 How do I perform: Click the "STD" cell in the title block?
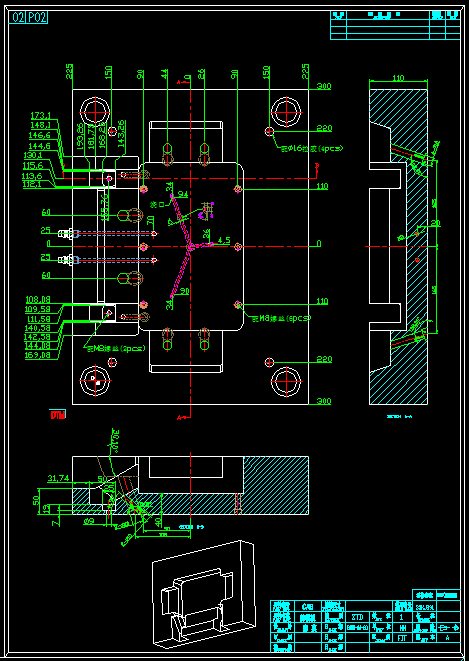[357, 617]
